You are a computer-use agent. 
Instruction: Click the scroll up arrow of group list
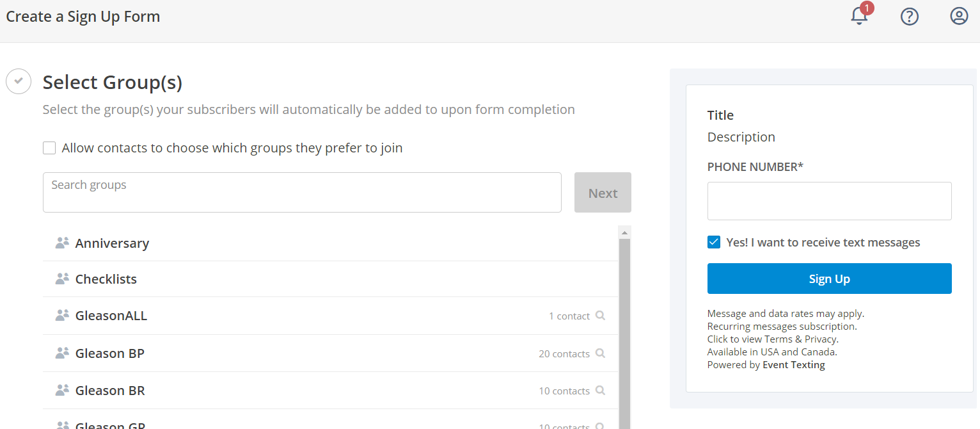tap(625, 232)
